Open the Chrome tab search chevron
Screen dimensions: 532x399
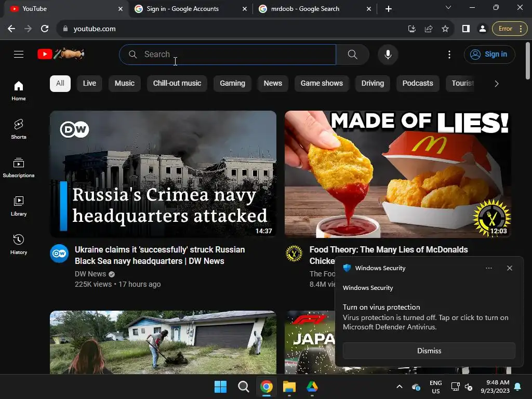click(x=448, y=7)
